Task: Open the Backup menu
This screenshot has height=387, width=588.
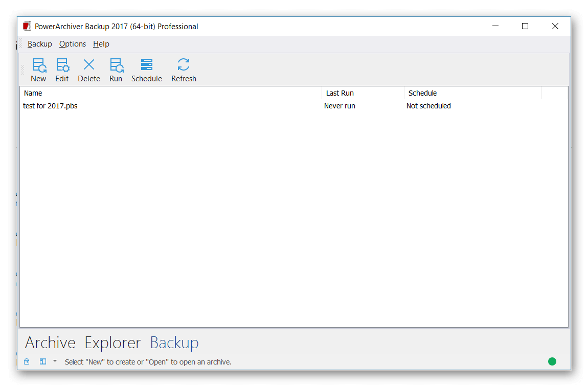Action: 40,44
